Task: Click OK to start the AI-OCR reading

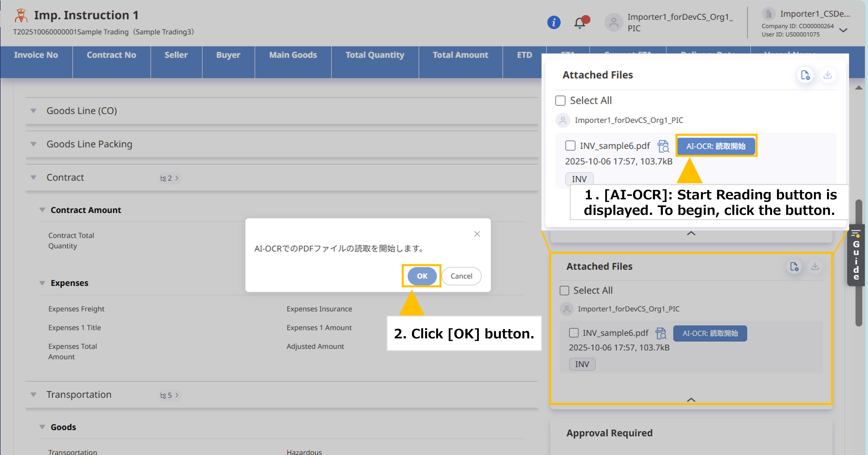Action: click(422, 276)
